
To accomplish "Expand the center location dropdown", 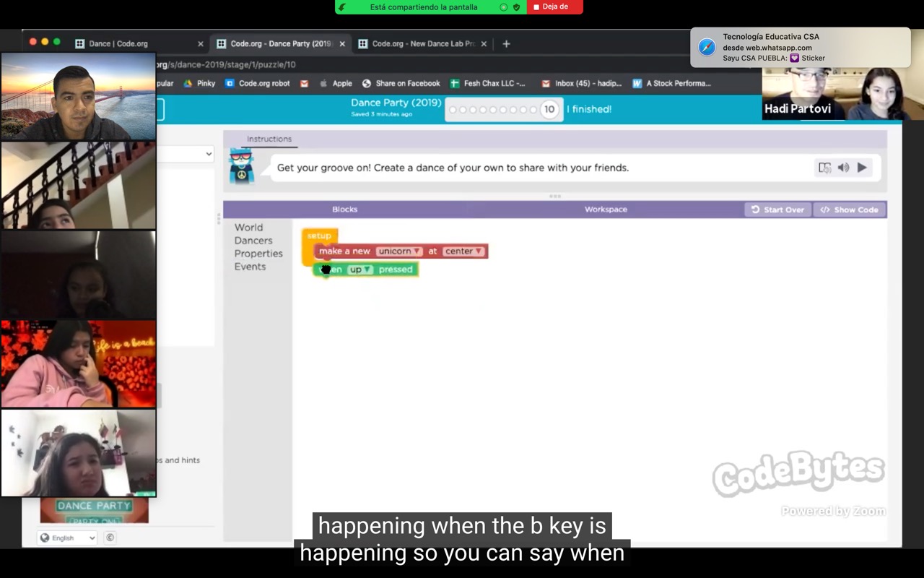I will pos(463,251).
